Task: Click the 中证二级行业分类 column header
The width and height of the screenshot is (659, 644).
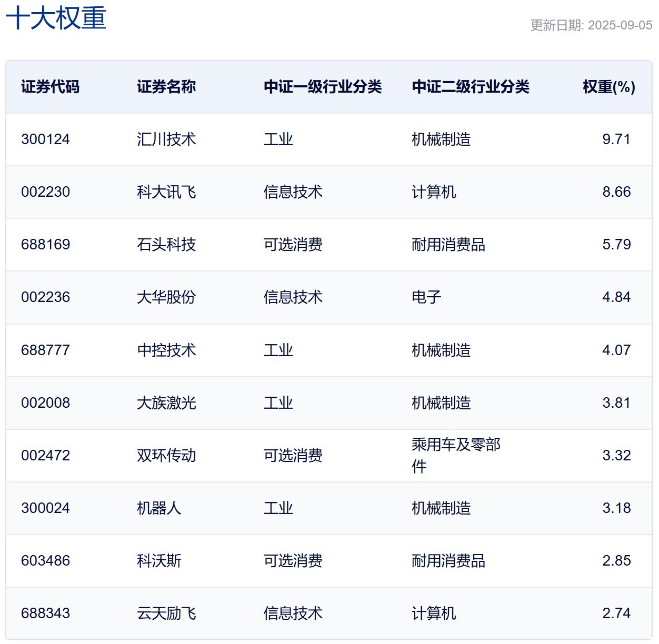Action: (471, 87)
